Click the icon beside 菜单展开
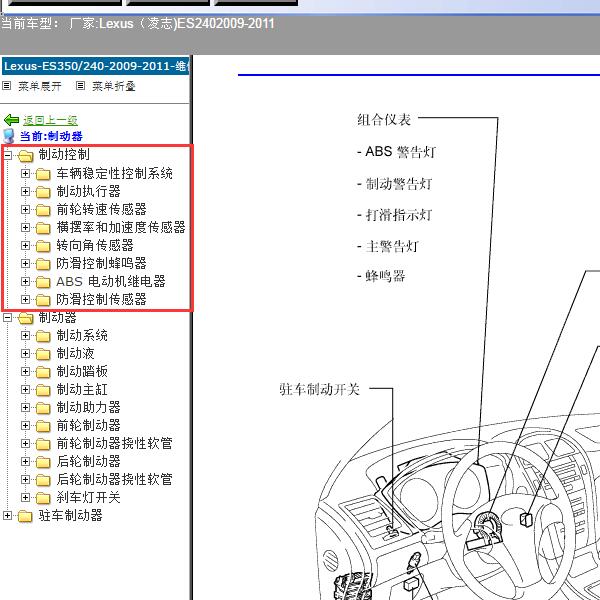Viewport: 600px width, 600px height. [x=7, y=85]
